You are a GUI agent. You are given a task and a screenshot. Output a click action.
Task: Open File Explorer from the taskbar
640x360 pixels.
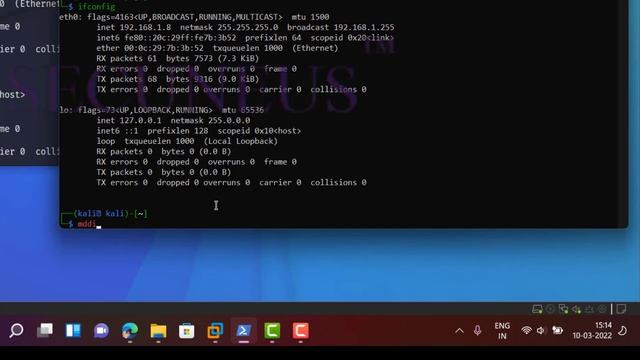pos(158,330)
